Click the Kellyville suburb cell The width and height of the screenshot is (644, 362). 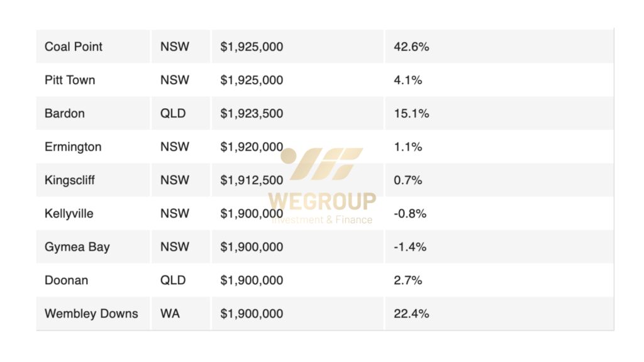tap(69, 214)
